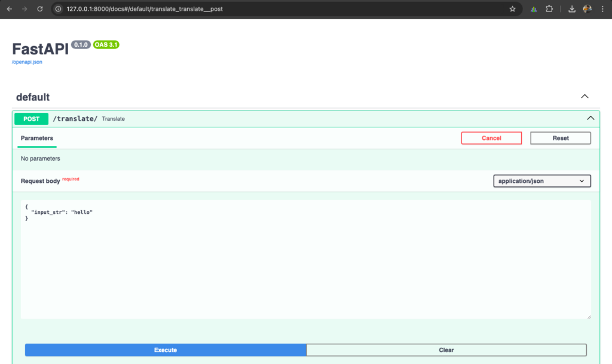Collapse the /translate/ operation using its arrow
612x364 pixels.
[x=590, y=118]
